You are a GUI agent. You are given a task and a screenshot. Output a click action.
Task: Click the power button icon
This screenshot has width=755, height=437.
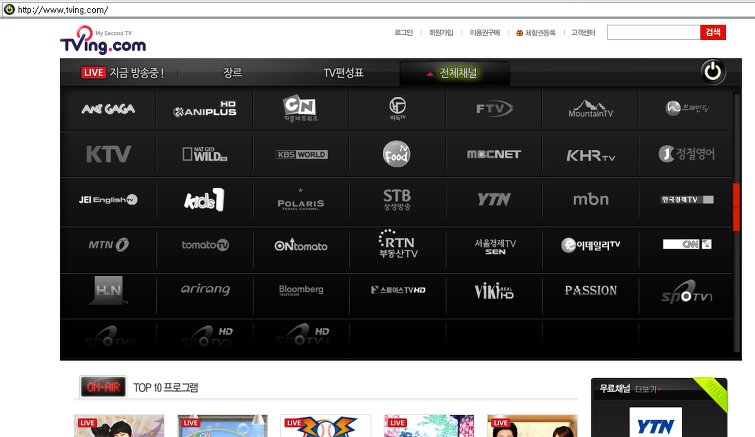click(x=713, y=72)
